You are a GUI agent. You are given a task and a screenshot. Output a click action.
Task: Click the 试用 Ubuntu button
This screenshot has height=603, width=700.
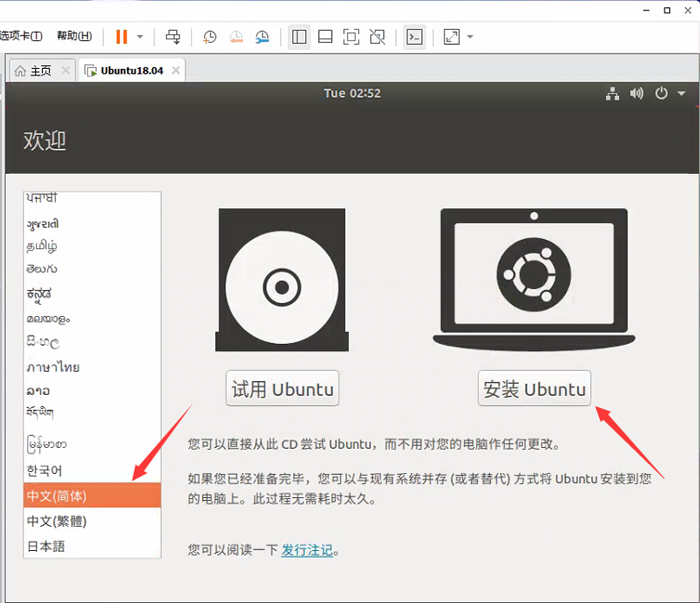pyautogui.click(x=282, y=388)
